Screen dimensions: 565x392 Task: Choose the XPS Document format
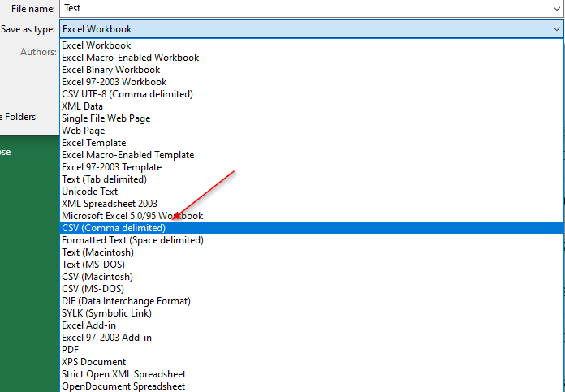pyautogui.click(x=312, y=362)
